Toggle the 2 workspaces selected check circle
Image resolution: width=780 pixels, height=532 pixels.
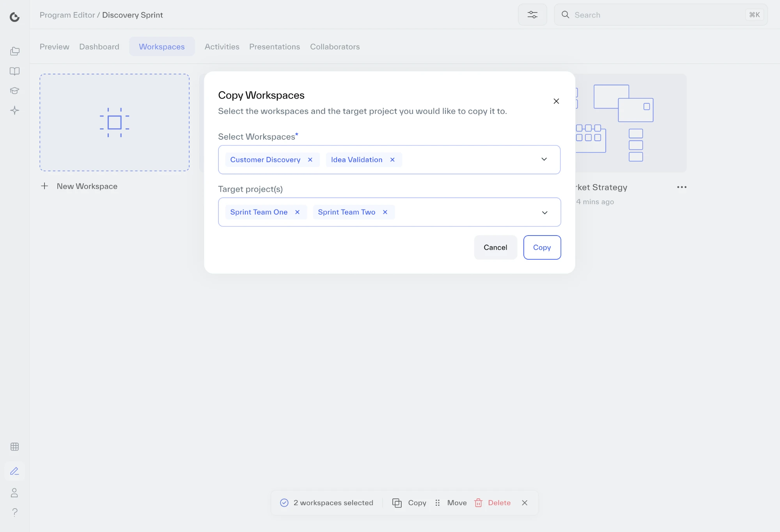(284, 503)
